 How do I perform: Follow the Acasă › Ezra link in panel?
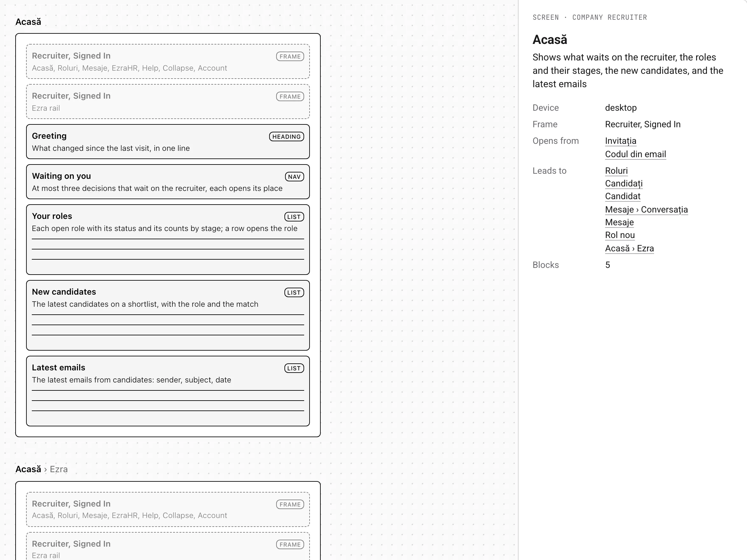coord(629,248)
